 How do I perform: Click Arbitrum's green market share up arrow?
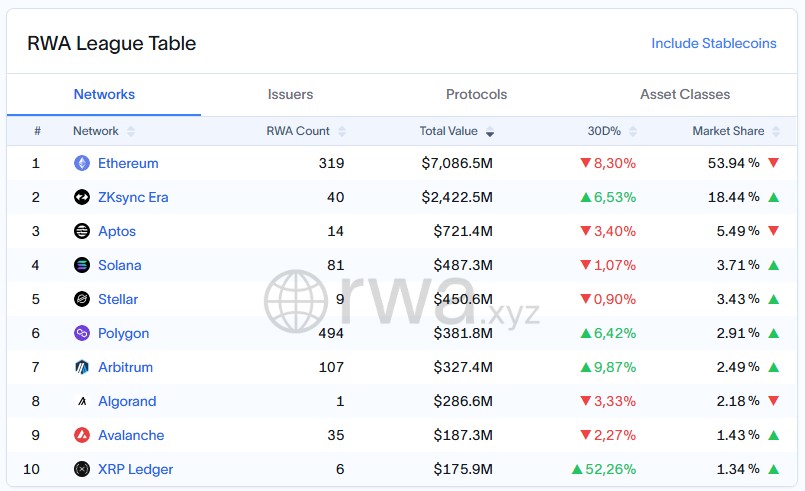click(774, 367)
